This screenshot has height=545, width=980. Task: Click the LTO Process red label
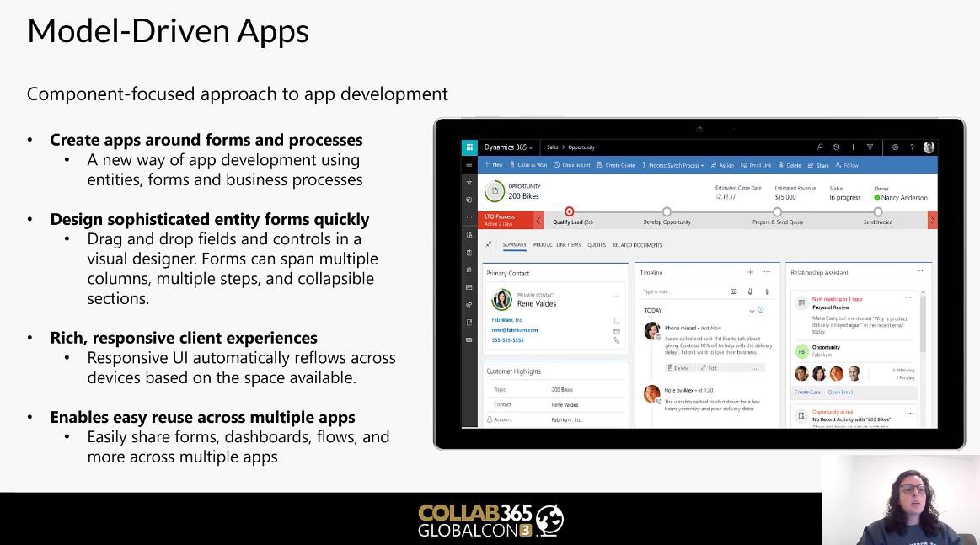click(x=506, y=220)
